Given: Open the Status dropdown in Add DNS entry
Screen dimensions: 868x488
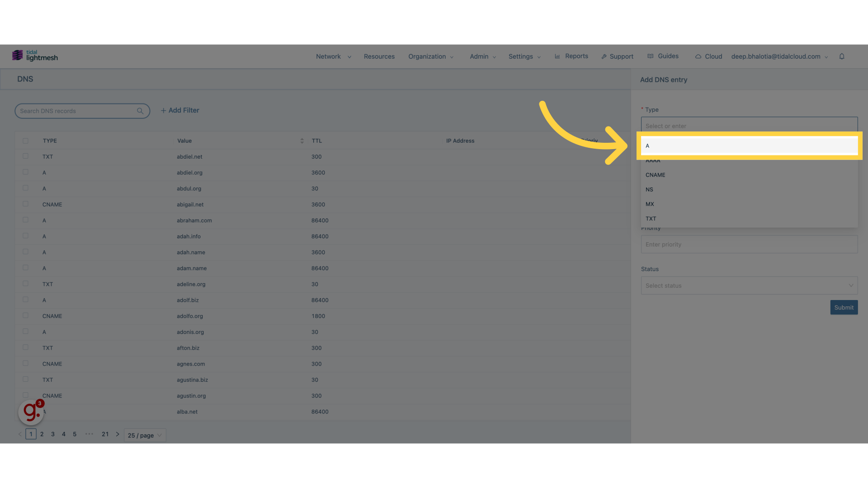Looking at the screenshot, I should pyautogui.click(x=748, y=286).
